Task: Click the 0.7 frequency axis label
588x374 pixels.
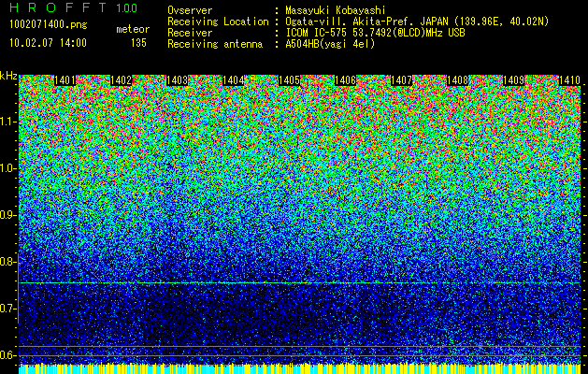Action: pos(8,309)
